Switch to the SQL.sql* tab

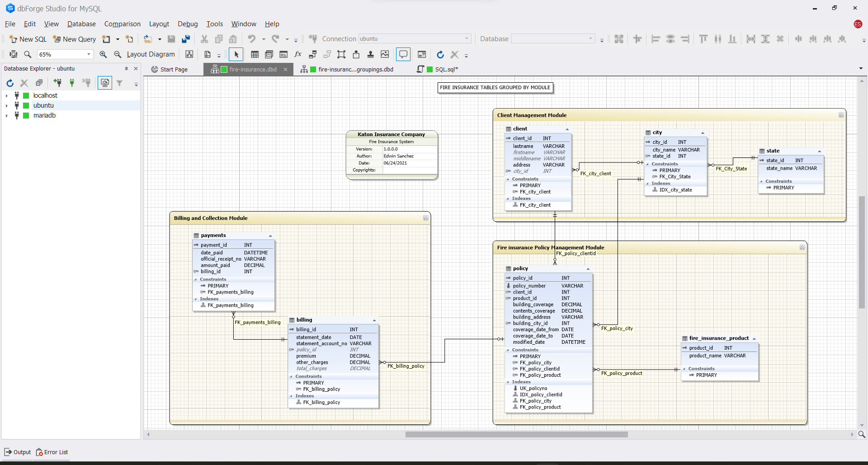pyautogui.click(x=438, y=69)
